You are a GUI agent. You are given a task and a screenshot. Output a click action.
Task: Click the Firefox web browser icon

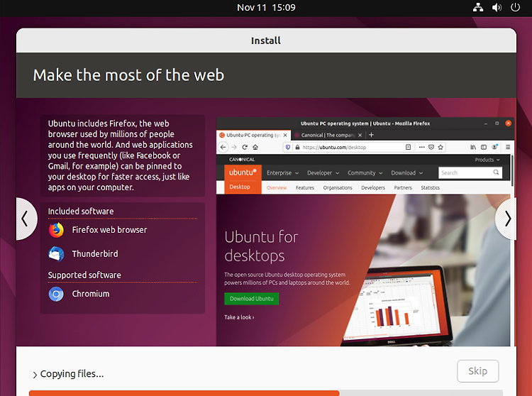56,230
